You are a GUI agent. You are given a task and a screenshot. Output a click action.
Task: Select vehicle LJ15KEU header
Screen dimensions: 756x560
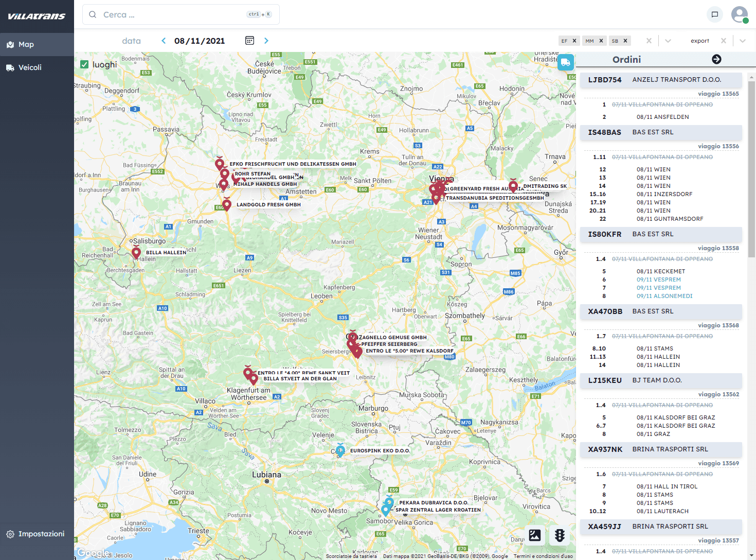tap(661, 380)
